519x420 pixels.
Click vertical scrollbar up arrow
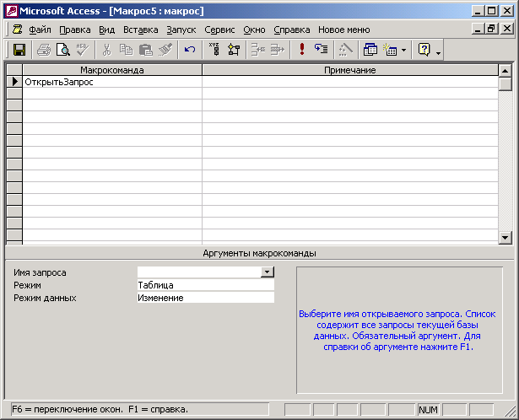[x=505, y=71]
